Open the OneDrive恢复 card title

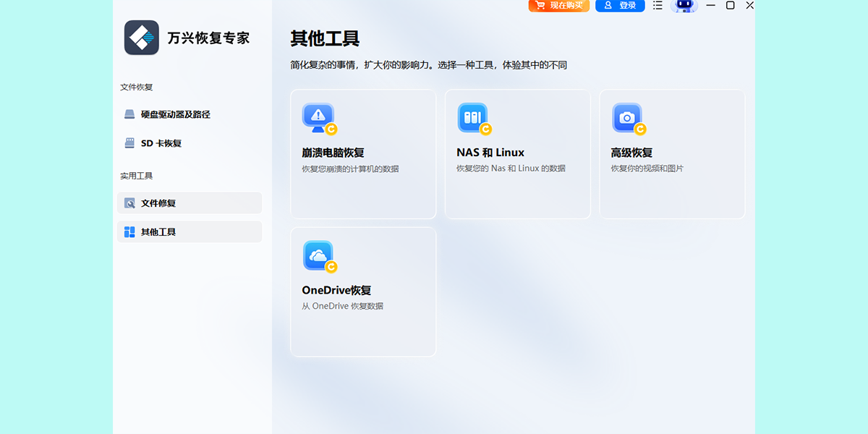click(x=336, y=290)
